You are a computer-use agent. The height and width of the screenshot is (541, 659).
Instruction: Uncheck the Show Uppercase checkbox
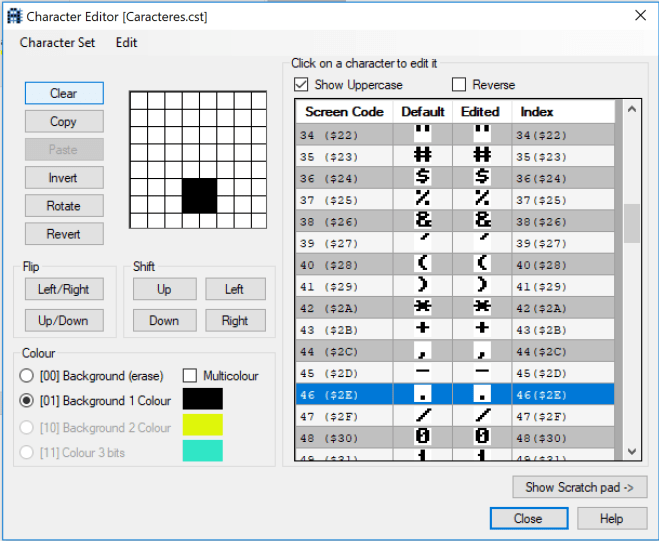click(x=301, y=85)
